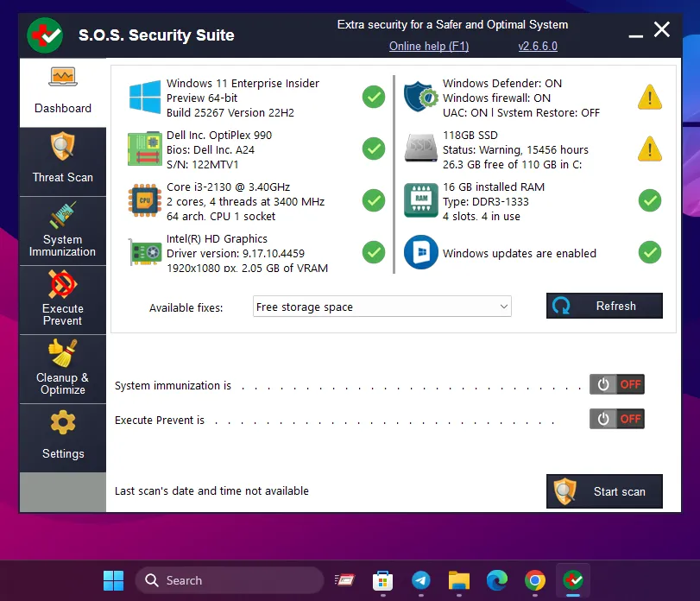
Task: Click warning triangle next to Windows Defender status
Action: pyautogui.click(x=650, y=97)
